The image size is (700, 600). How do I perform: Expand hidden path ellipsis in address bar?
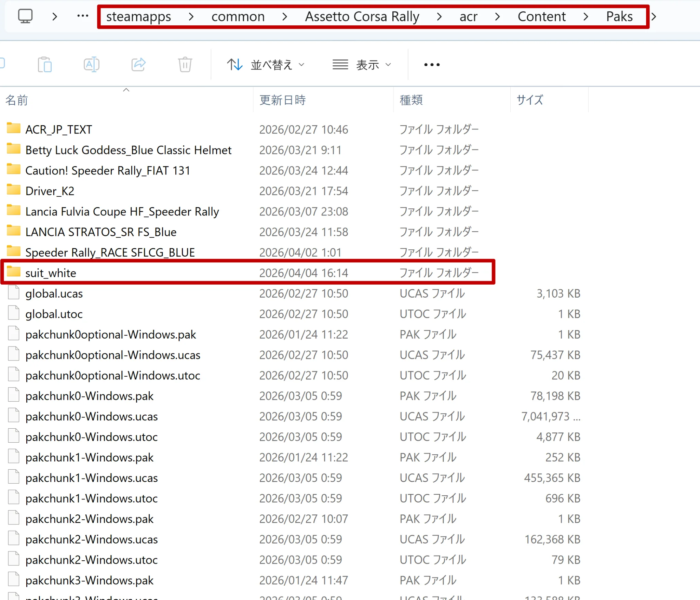coord(83,16)
